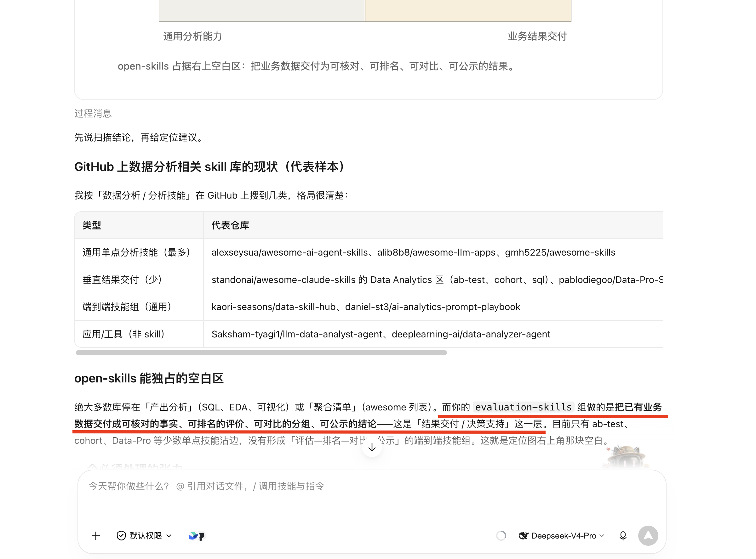Click the 垂直结果交付（少） cell
This screenshot has height=559, width=756.
click(x=139, y=279)
